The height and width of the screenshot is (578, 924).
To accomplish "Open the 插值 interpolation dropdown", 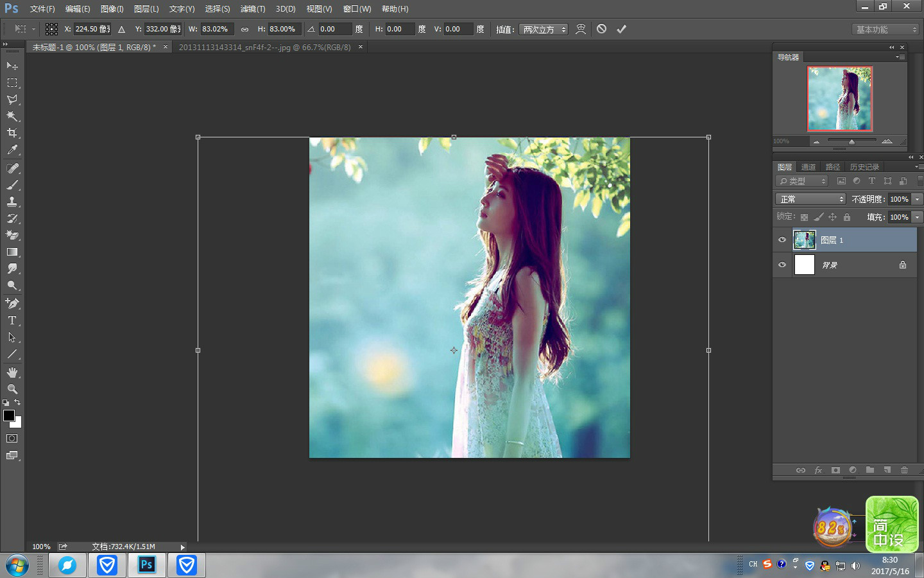I will point(543,30).
